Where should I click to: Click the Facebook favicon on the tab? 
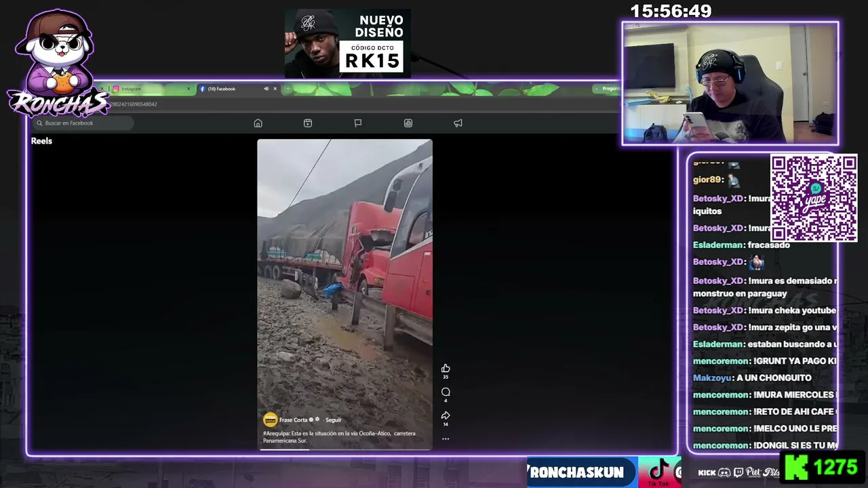(x=202, y=89)
